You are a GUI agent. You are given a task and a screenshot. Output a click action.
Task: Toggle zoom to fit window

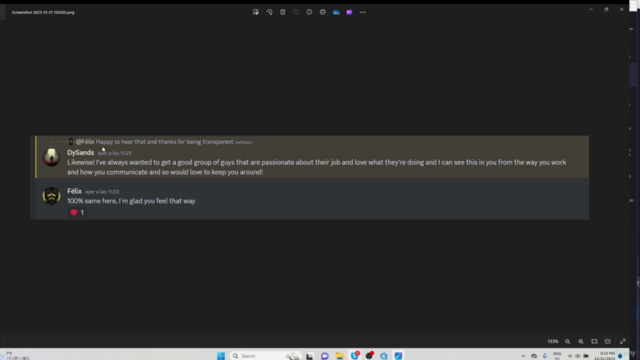[x=594, y=341]
